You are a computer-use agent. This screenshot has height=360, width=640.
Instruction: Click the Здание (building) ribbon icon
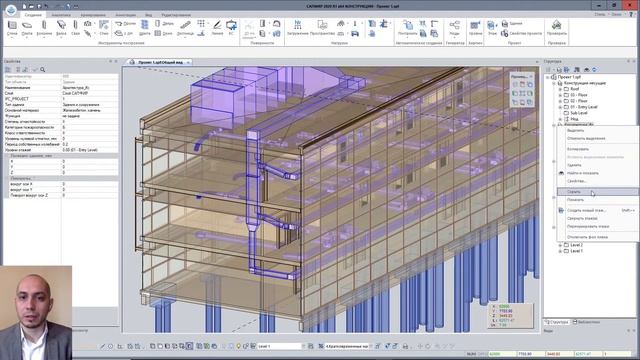(512, 24)
